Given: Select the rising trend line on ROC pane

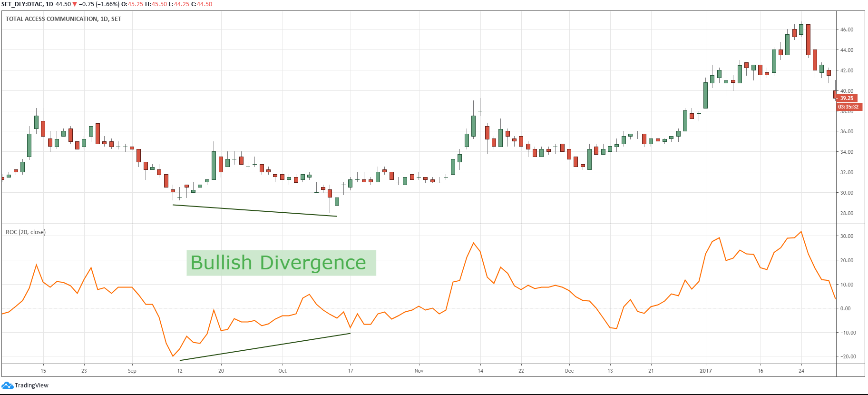Looking at the screenshot, I should click(265, 346).
